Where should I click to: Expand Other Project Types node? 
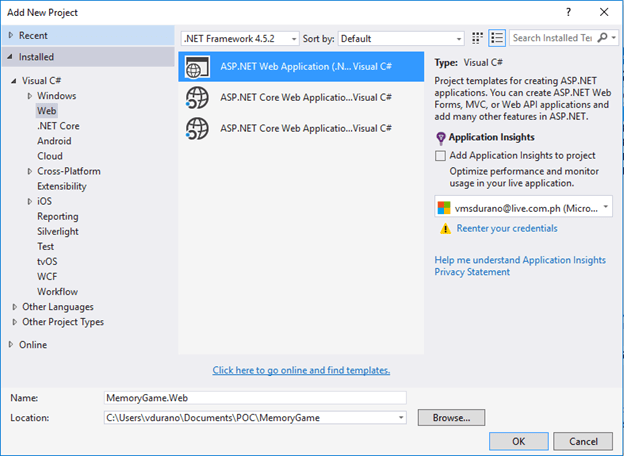pyautogui.click(x=15, y=322)
